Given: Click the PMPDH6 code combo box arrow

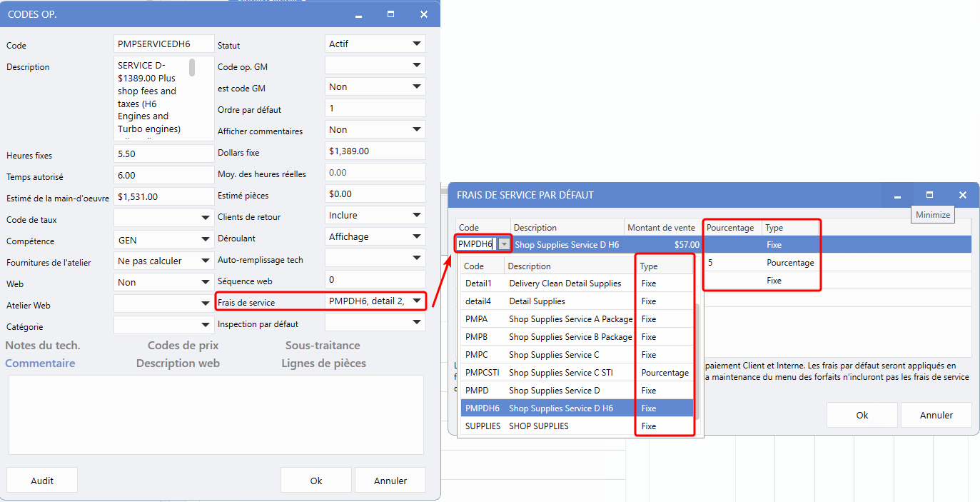Looking at the screenshot, I should tap(505, 244).
